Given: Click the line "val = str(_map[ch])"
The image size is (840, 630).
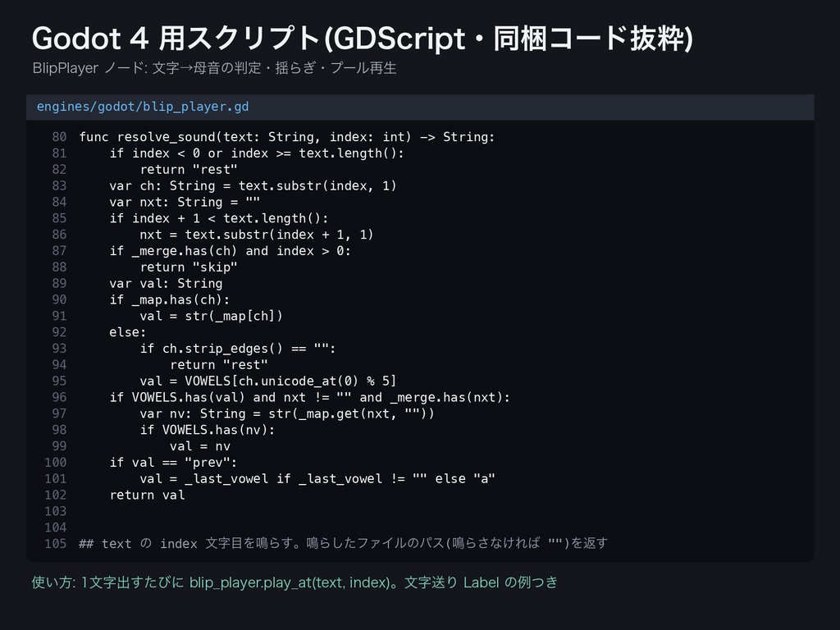Looking at the screenshot, I should pos(211,316).
